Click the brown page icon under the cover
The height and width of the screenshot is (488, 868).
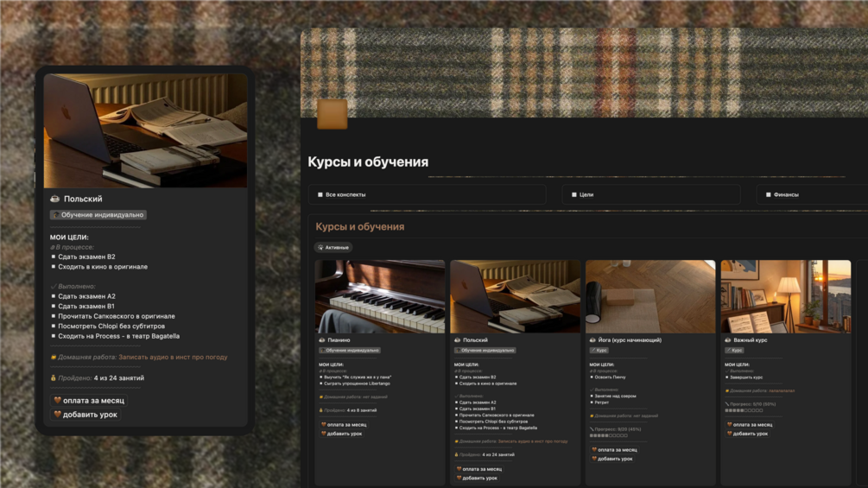tap(333, 114)
